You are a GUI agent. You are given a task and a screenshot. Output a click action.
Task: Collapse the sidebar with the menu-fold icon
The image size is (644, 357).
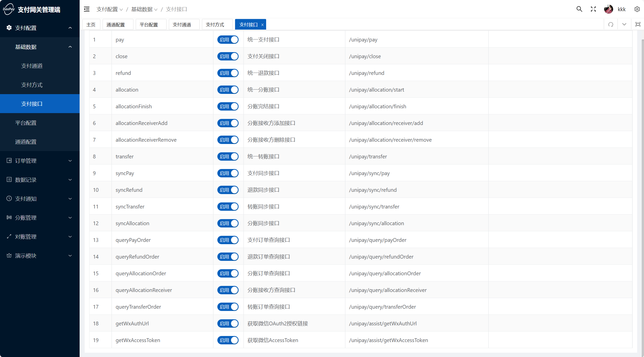pos(87,9)
